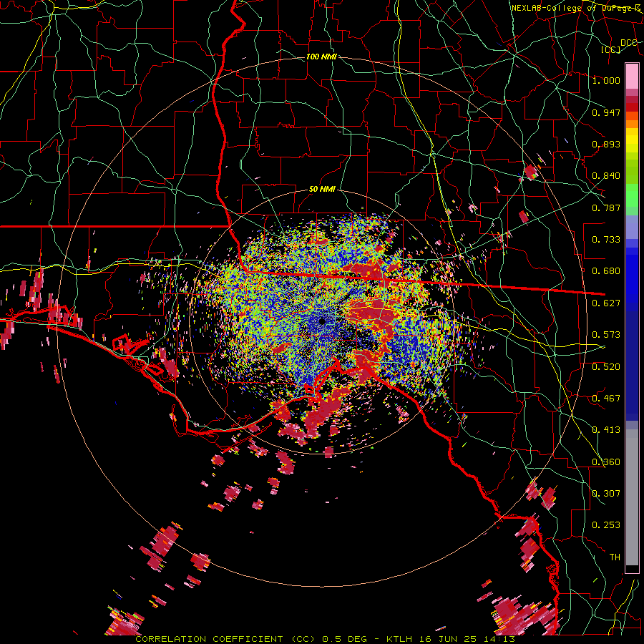Click the 50 NMI range ring label
This screenshot has height=644, width=644.
pos(322,189)
